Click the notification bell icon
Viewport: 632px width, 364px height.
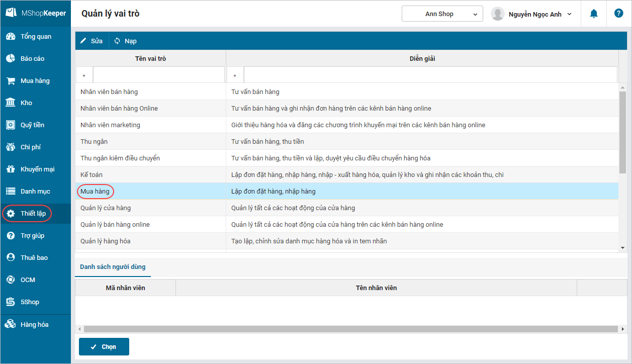(594, 14)
